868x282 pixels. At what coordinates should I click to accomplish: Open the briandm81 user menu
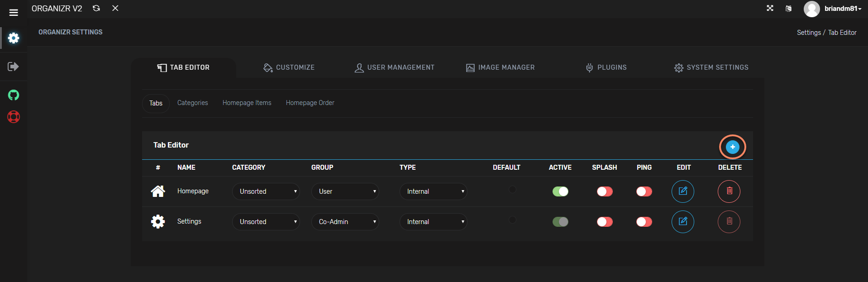843,9
